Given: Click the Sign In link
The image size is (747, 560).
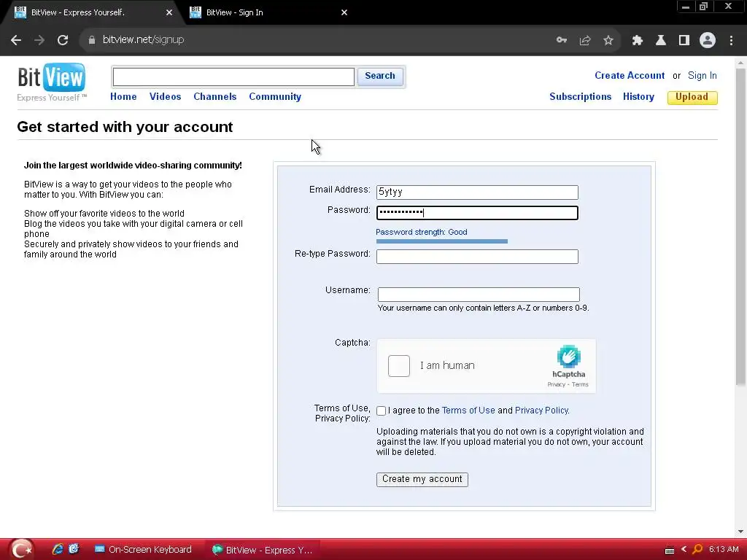Looking at the screenshot, I should coord(703,76).
